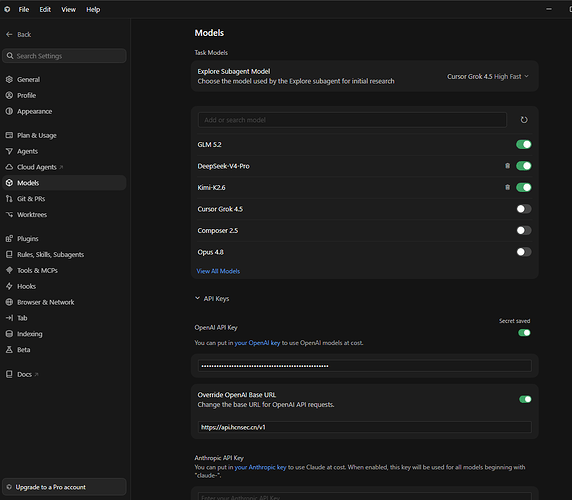Click the View All Models link
Viewport: 572px width, 500px height.
tap(218, 271)
